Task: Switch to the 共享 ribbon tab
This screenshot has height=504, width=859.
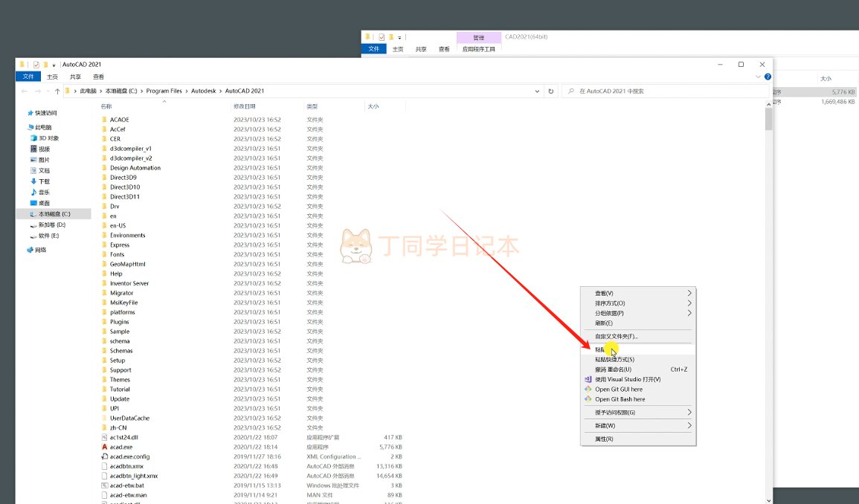Action: (x=75, y=77)
